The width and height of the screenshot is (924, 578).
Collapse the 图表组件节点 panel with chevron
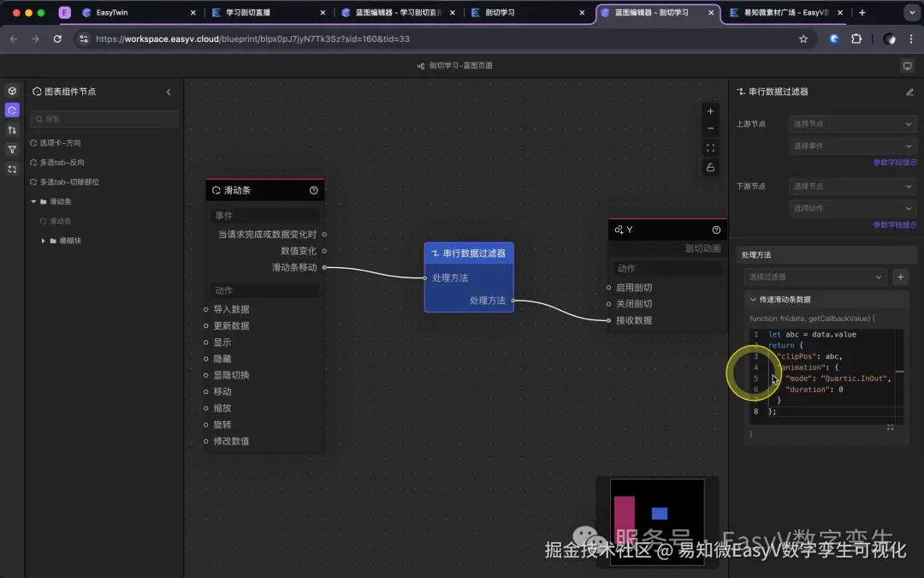[169, 92]
